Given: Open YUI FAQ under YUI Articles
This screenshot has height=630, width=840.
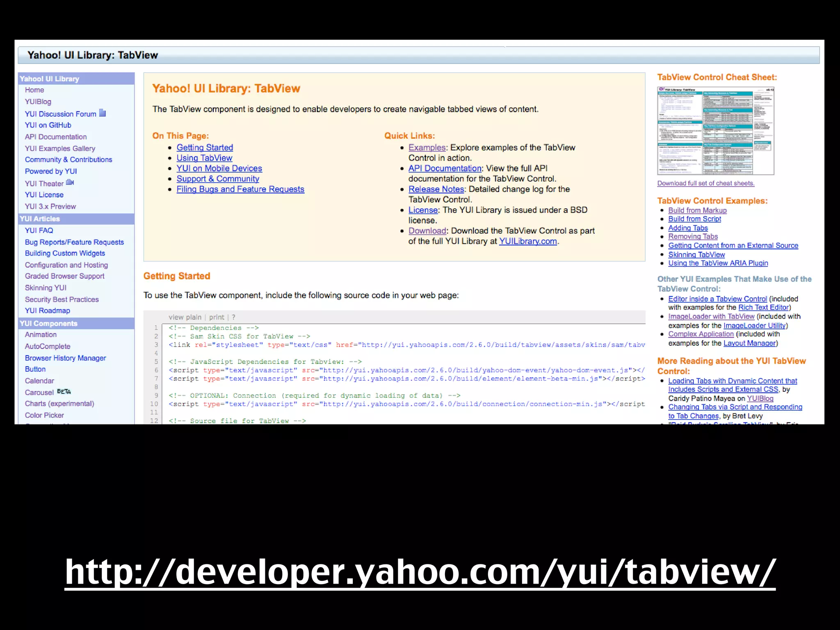Looking at the screenshot, I should (x=39, y=231).
